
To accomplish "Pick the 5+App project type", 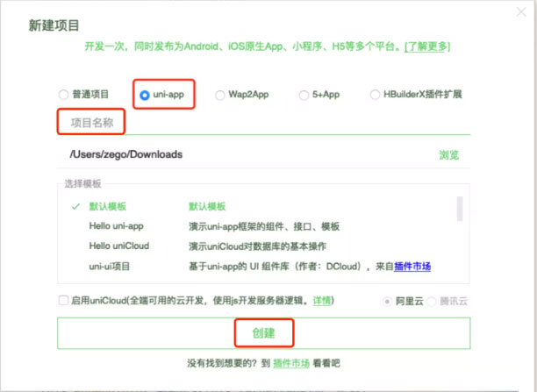I will (304, 94).
